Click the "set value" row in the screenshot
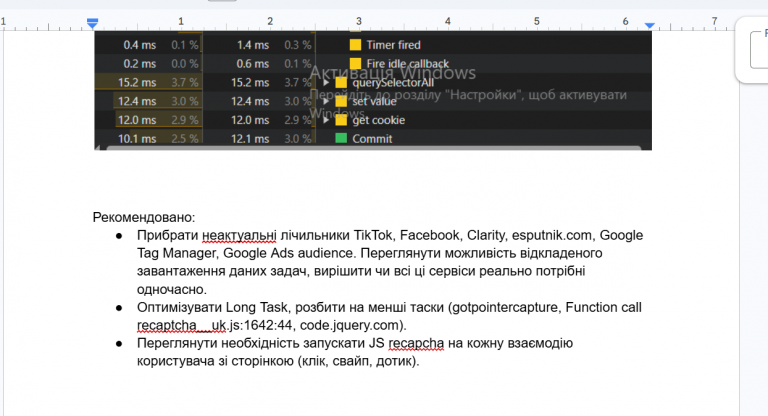This screenshot has width=768, height=416. pyautogui.click(x=373, y=101)
